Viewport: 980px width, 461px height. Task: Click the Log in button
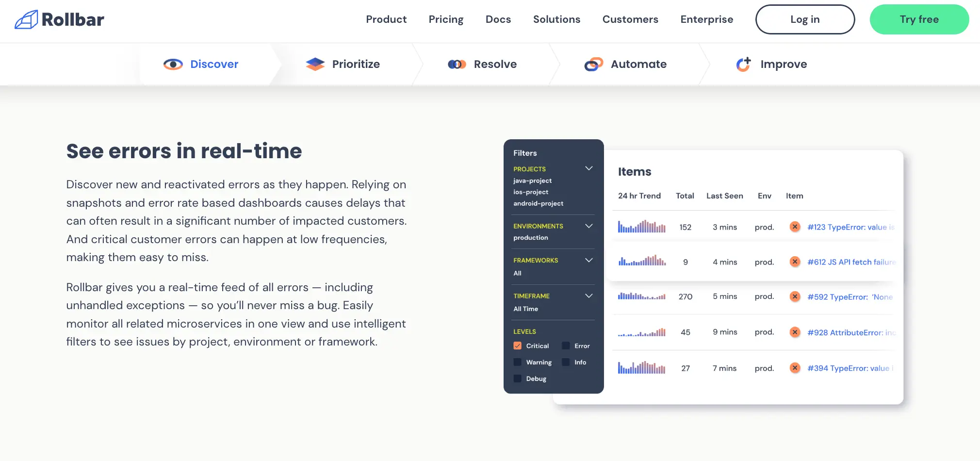(805, 19)
